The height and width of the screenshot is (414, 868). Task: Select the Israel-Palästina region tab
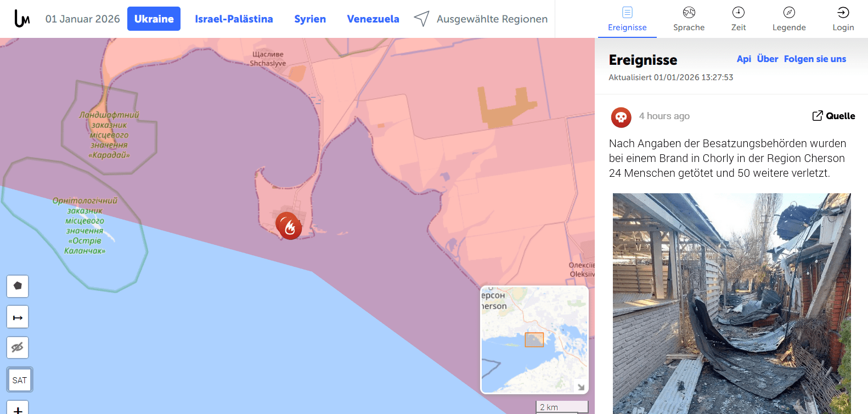tap(234, 19)
